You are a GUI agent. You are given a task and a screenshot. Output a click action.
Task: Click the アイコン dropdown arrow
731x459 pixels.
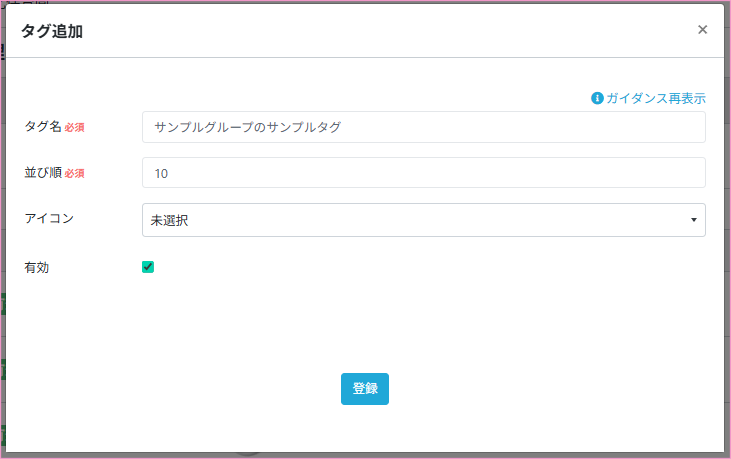point(693,220)
